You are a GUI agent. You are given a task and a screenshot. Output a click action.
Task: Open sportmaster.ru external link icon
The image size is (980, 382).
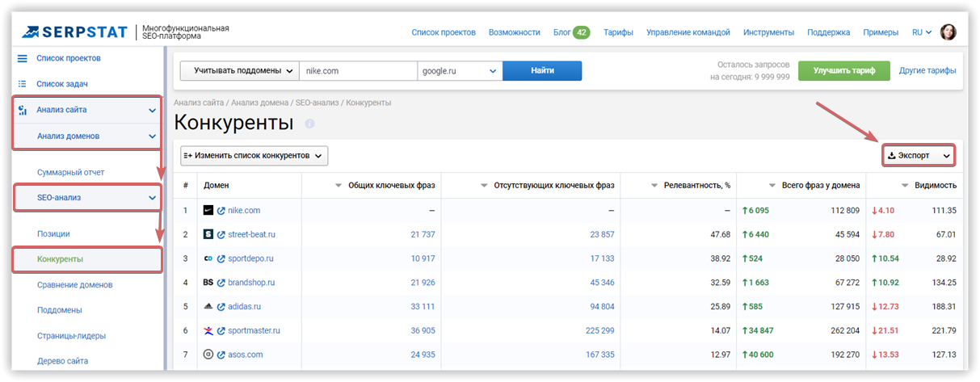[x=221, y=330]
